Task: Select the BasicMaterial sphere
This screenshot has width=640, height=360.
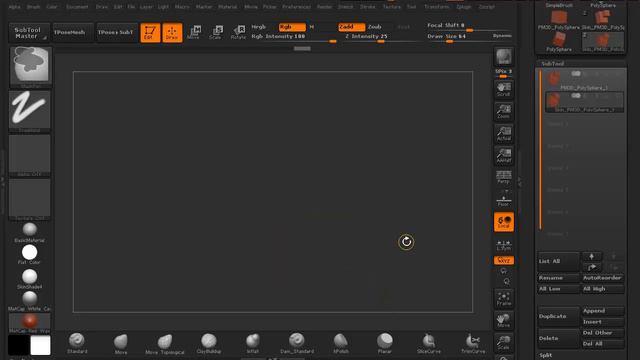Action: point(29,232)
